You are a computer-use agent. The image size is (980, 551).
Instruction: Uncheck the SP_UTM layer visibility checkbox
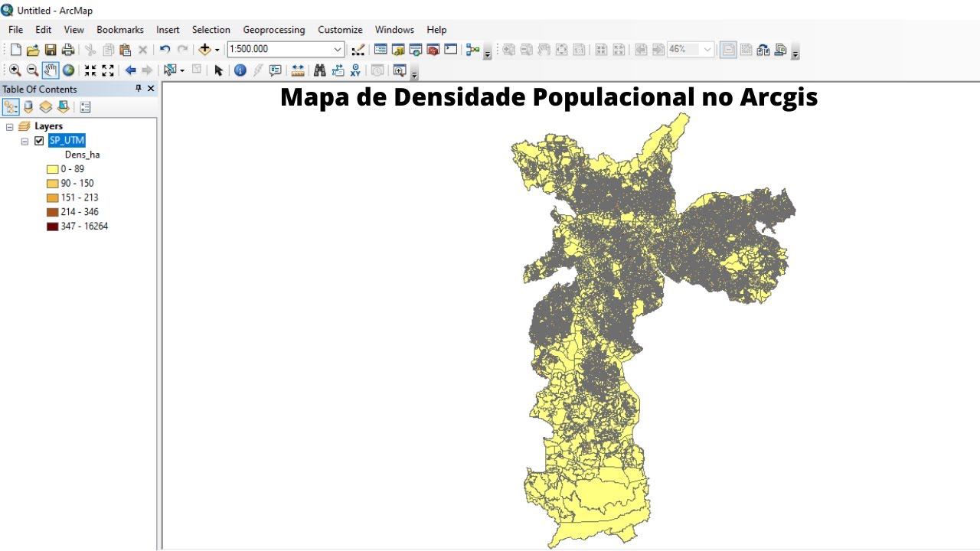point(39,141)
